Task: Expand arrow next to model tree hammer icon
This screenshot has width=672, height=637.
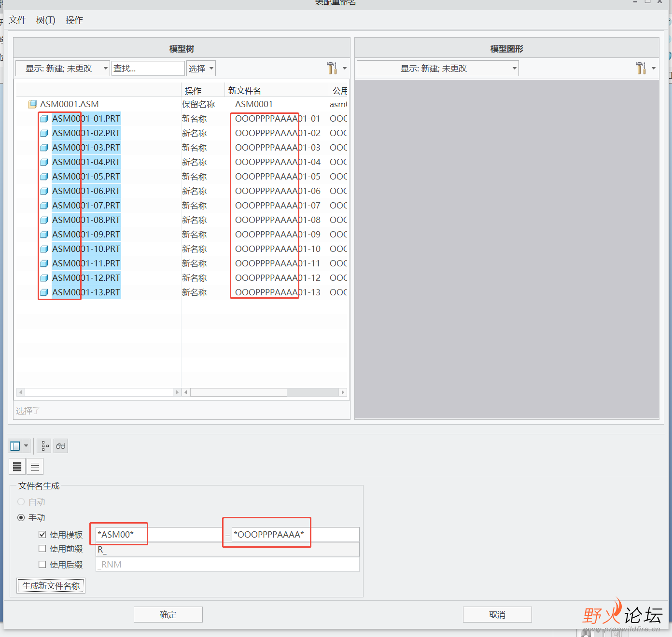Action: click(344, 69)
